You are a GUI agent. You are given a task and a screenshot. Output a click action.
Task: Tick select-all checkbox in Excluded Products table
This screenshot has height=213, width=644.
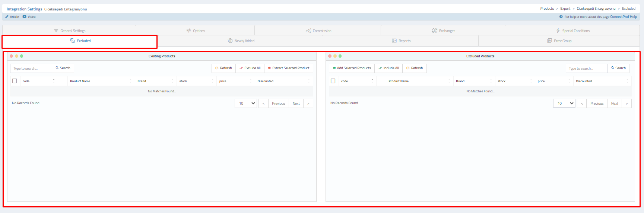[x=333, y=81]
